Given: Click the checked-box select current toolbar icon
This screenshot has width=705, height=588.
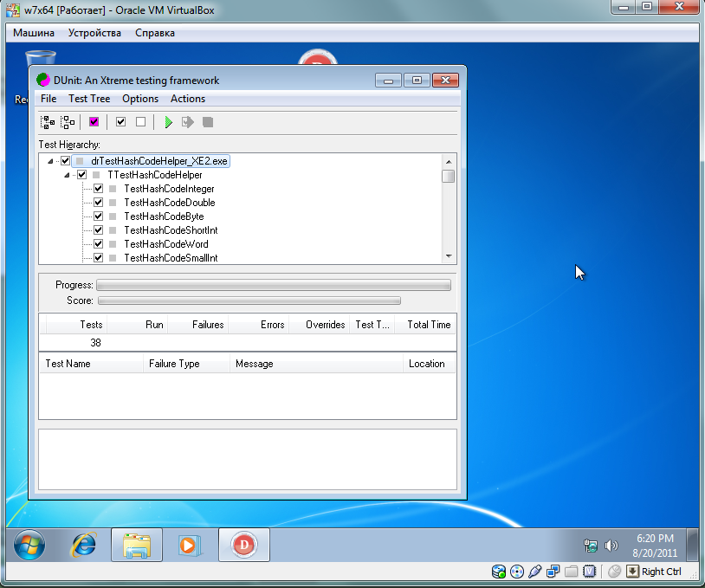Looking at the screenshot, I should 120,122.
